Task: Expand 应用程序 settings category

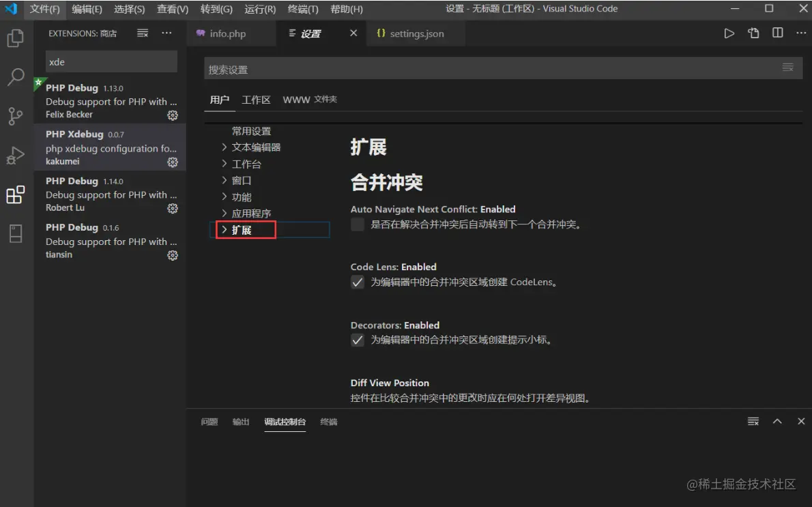Action: pyautogui.click(x=224, y=214)
